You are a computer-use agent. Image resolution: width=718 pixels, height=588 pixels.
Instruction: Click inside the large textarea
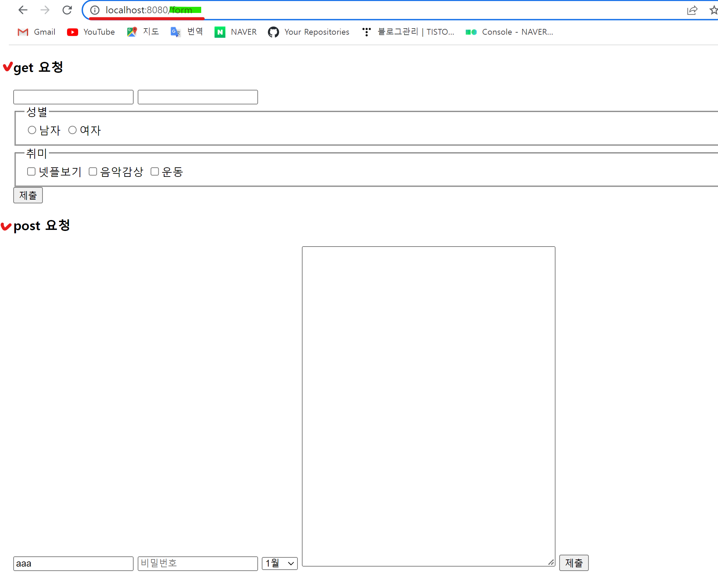click(428, 406)
